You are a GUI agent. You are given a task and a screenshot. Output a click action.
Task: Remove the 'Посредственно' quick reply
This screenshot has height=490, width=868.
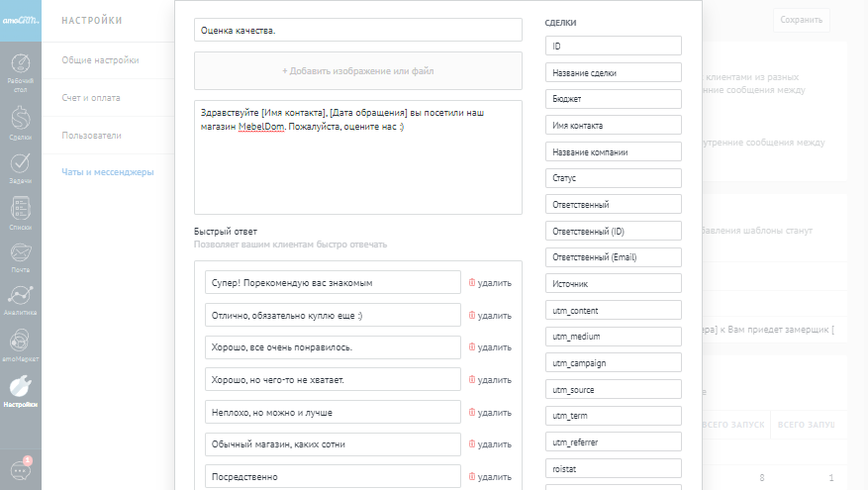click(x=489, y=477)
